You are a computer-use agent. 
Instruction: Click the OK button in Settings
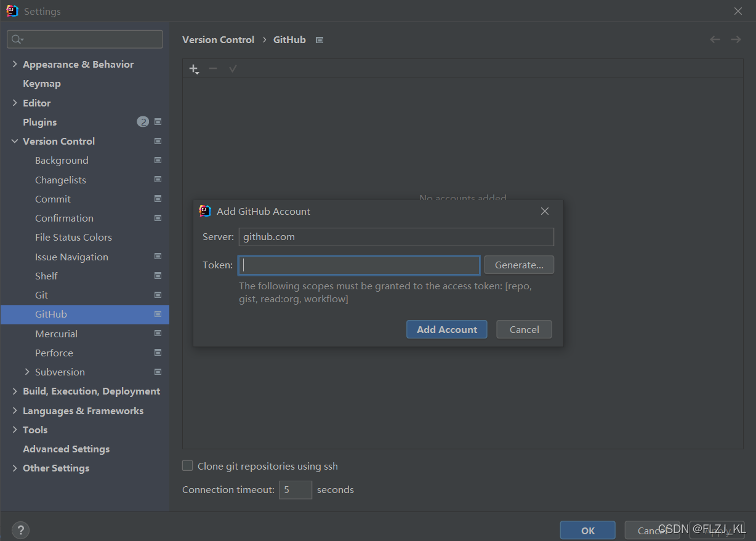[x=587, y=530]
